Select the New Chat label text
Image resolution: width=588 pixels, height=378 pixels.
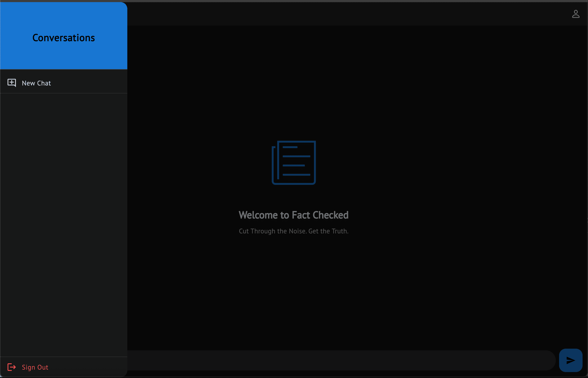point(36,83)
